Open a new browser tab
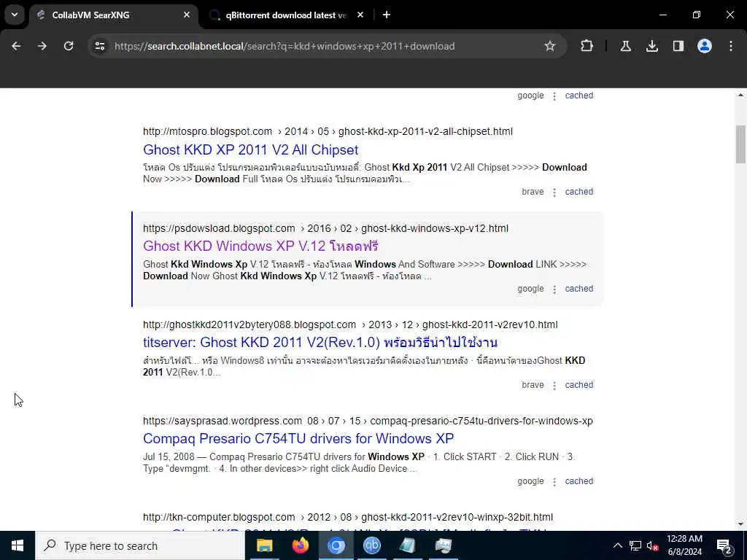This screenshot has height=560, width=747. coord(387,15)
